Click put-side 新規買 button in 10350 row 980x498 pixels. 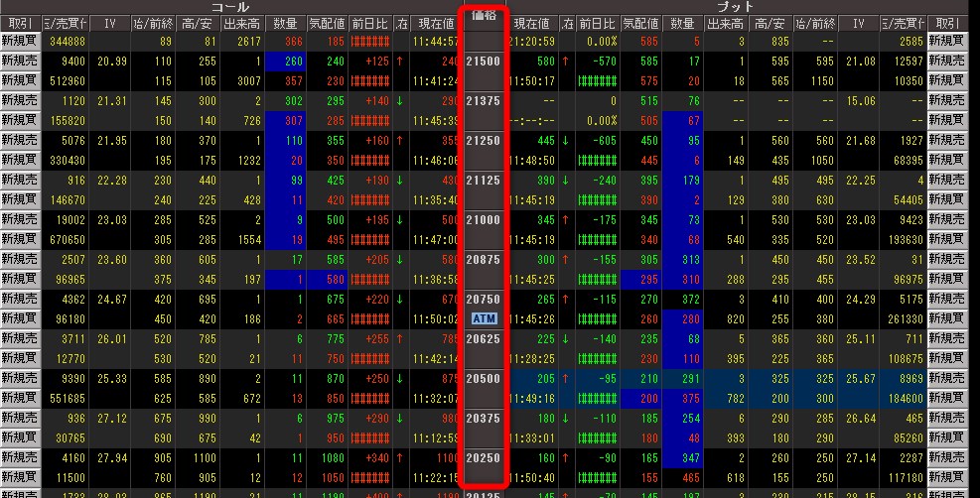947,80
